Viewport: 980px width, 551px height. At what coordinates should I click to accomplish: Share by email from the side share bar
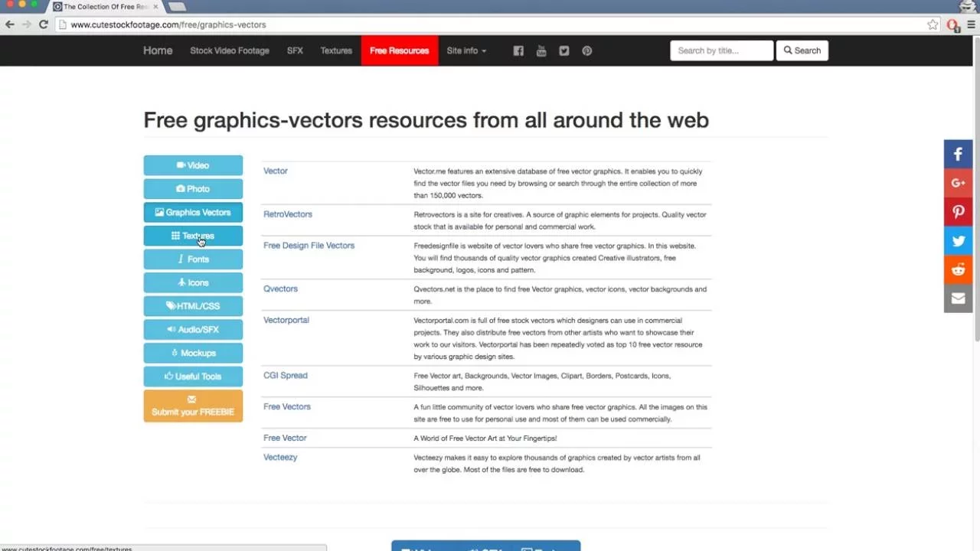pos(958,298)
